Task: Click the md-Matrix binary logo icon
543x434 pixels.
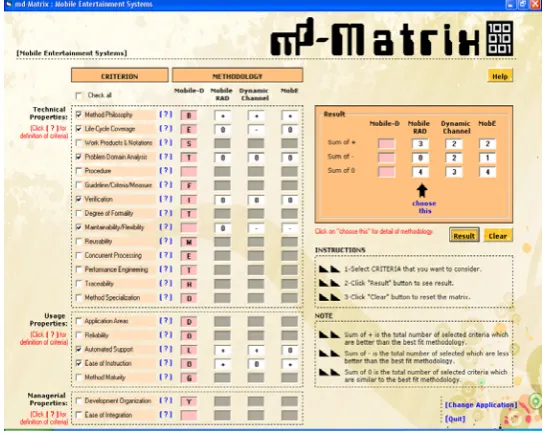Action: coord(500,38)
